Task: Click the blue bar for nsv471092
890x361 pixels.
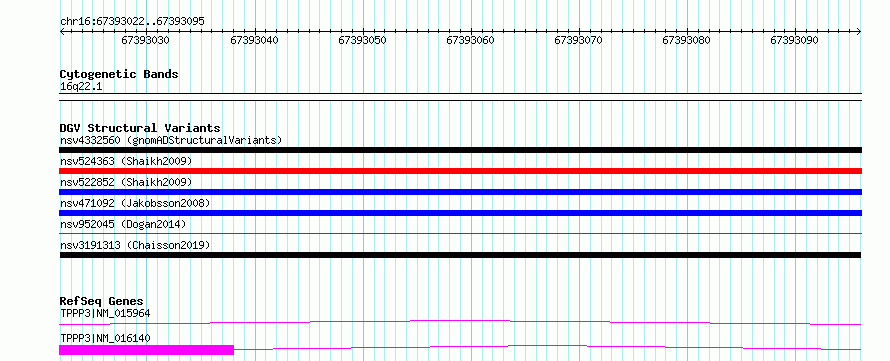Action: [460, 213]
